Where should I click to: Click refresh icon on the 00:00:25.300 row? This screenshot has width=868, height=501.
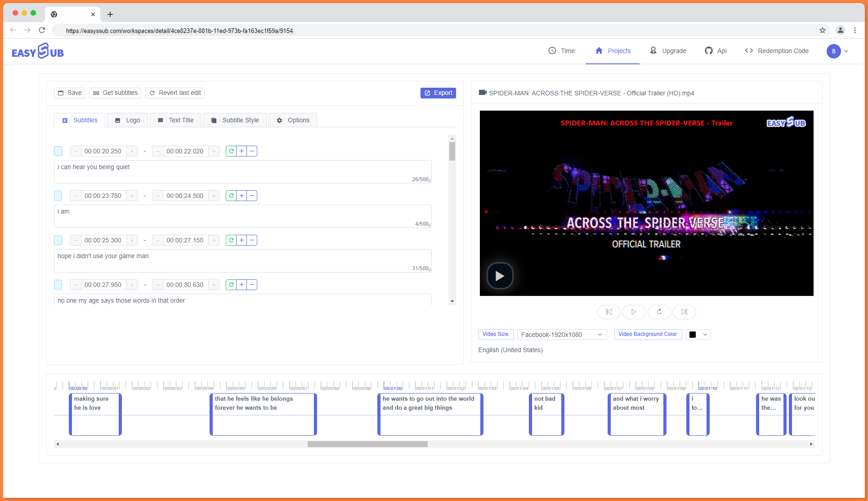(231, 240)
